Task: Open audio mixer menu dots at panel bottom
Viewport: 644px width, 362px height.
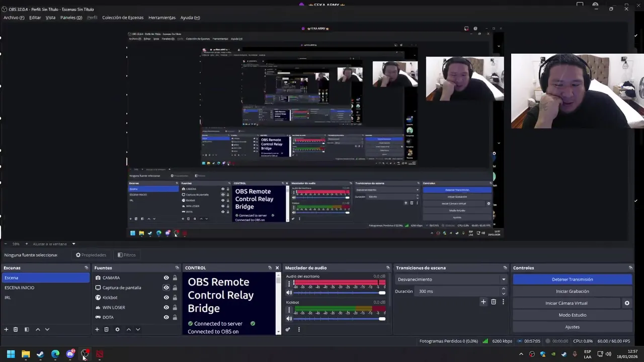Action: pyautogui.click(x=299, y=329)
